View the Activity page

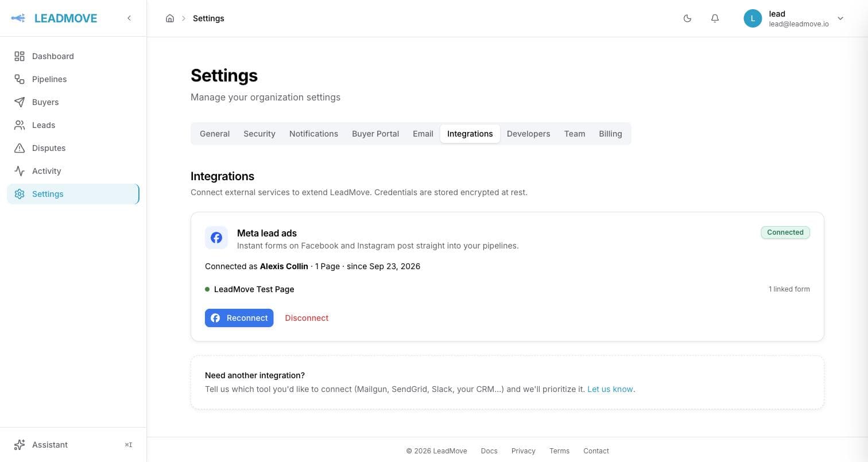pyautogui.click(x=73, y=171)
